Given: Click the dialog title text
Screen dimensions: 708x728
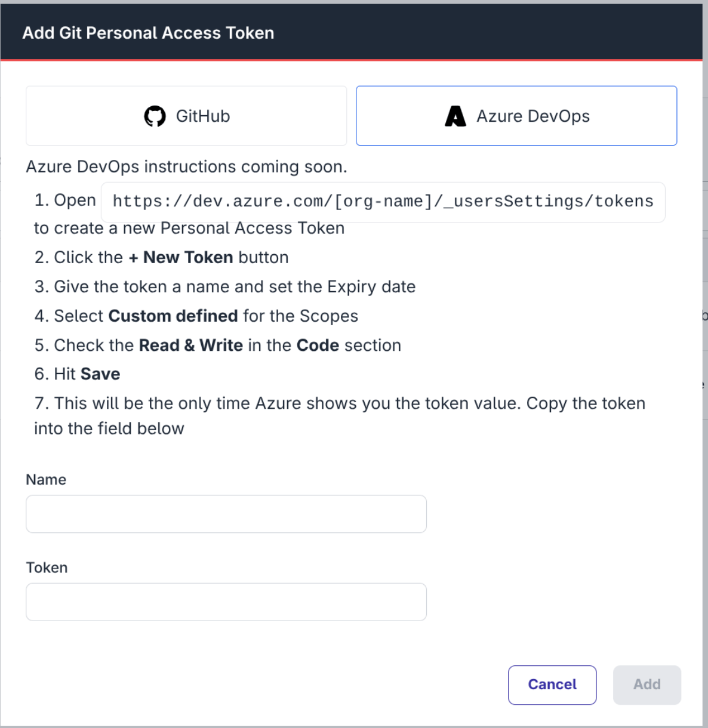Looking at the screenshot, I should (x=148, y=33).
